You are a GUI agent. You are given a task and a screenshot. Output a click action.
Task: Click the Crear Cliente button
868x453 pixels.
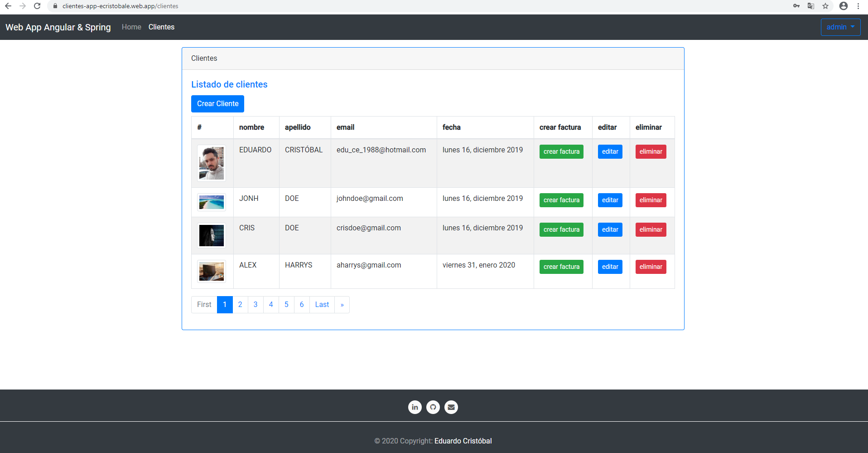tap(217, 104)
